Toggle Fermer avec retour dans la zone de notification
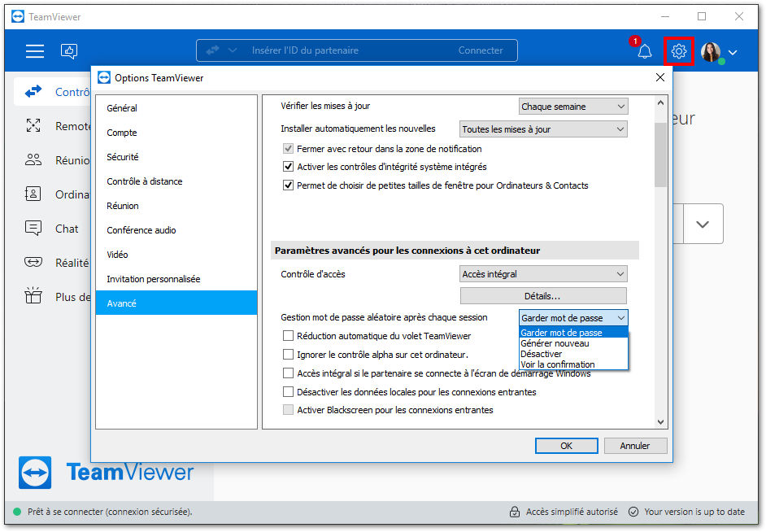Viewport: 766px width, 532px height. (x=288, y=149)
